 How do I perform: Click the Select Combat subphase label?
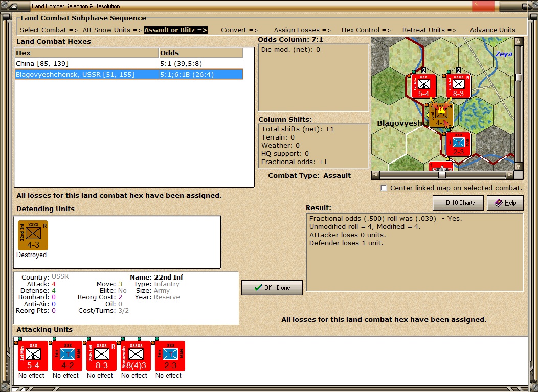coord(49,30)
